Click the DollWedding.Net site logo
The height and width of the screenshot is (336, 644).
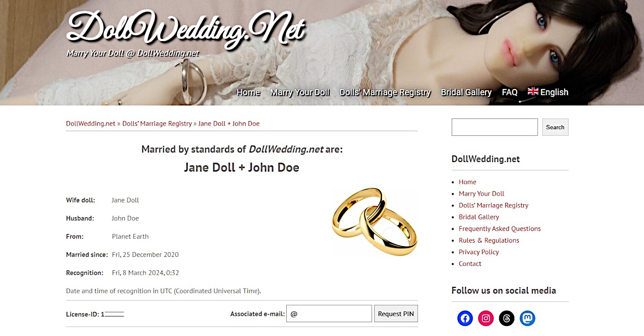tap(186, 28)
